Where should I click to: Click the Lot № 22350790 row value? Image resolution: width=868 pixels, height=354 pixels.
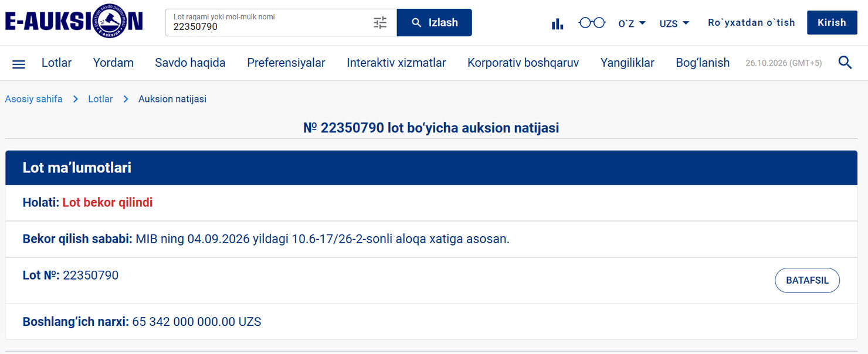pos(90,275)
